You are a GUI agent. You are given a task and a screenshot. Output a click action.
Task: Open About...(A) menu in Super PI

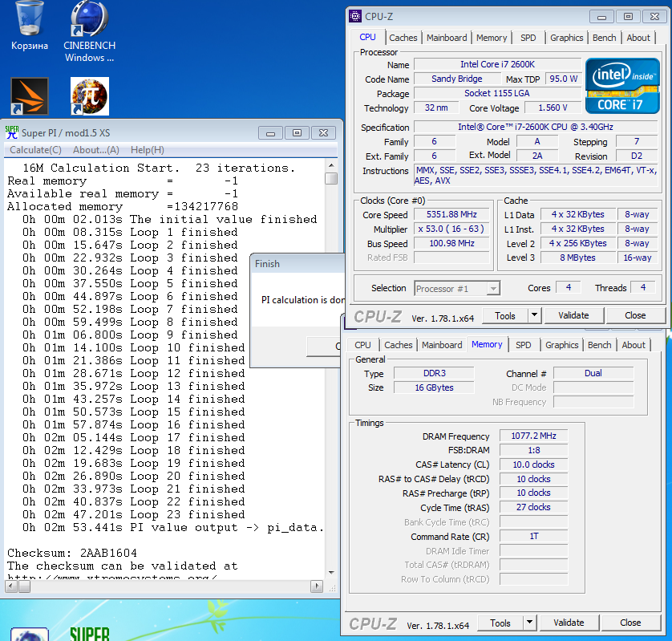click(96, 150)
